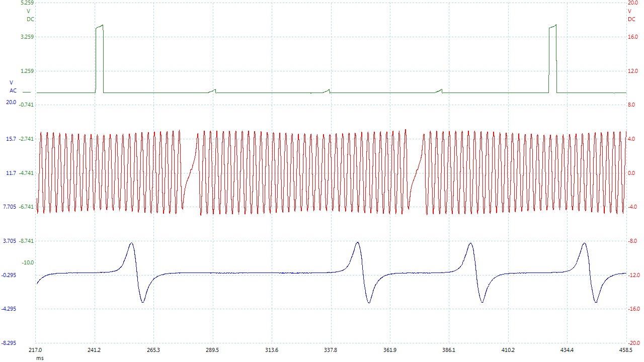
Task: Click the red axis value 8.0
Action: click(631, 105)
